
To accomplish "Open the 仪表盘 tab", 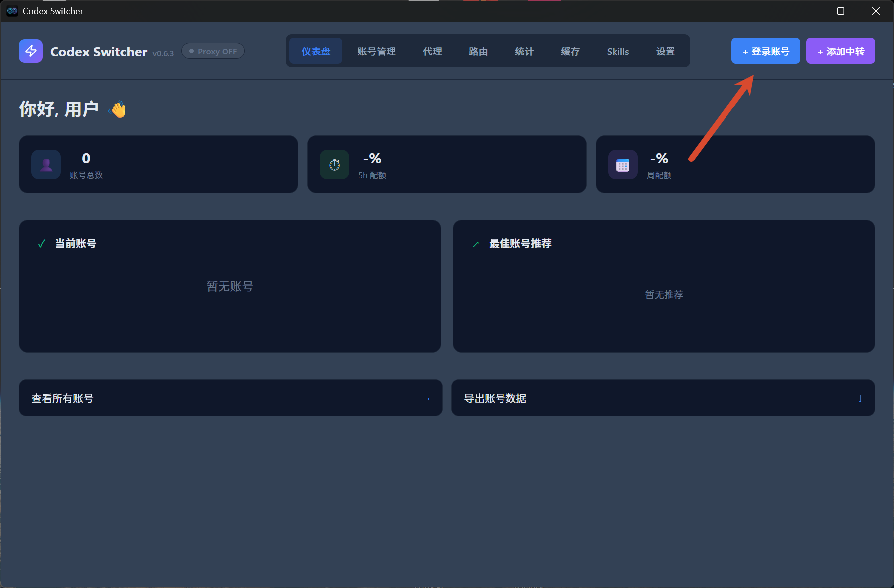I will point(316,51).
